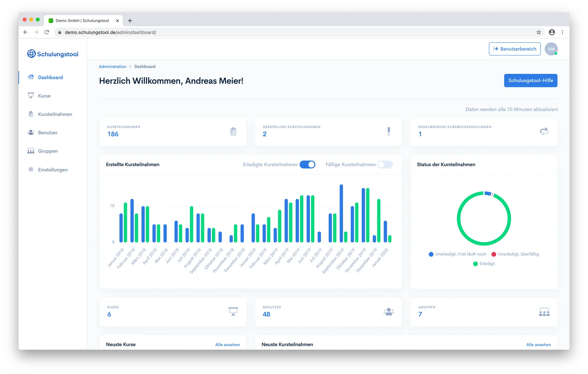The image size is (588, 374).
Task: Click the users icon in Benutzer card
Action: (x=389, y=312)
